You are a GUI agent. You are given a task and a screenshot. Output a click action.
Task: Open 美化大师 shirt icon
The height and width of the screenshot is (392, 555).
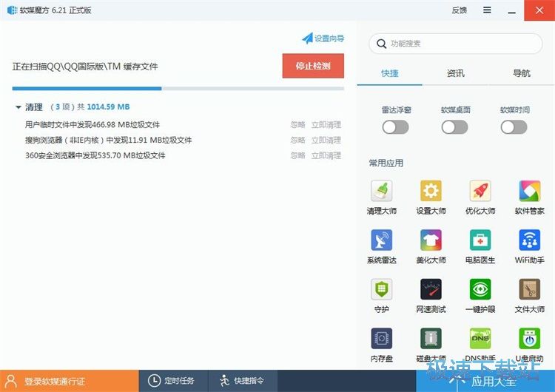pos(431,240)
